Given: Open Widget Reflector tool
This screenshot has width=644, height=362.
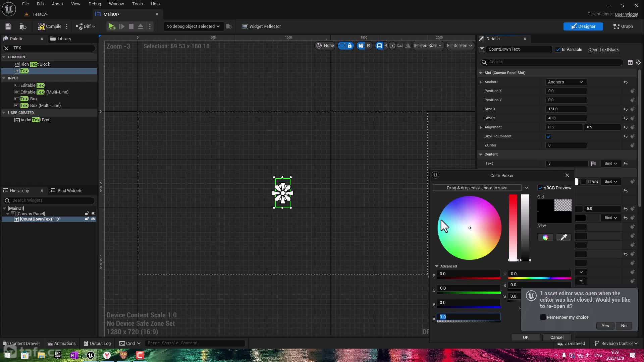Looking at the screenshot, I should pyautogui.click(x=261, y=26).
